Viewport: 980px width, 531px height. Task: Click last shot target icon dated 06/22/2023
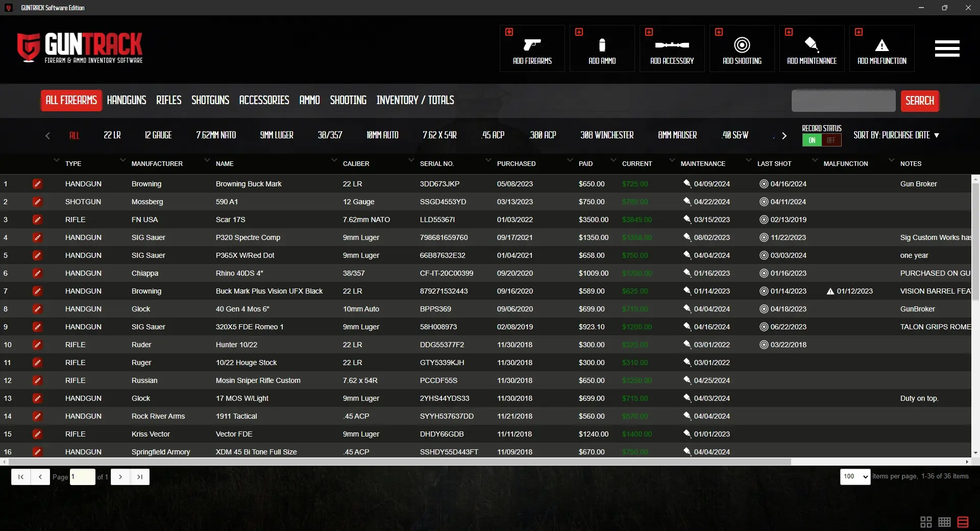pos(764,327)
